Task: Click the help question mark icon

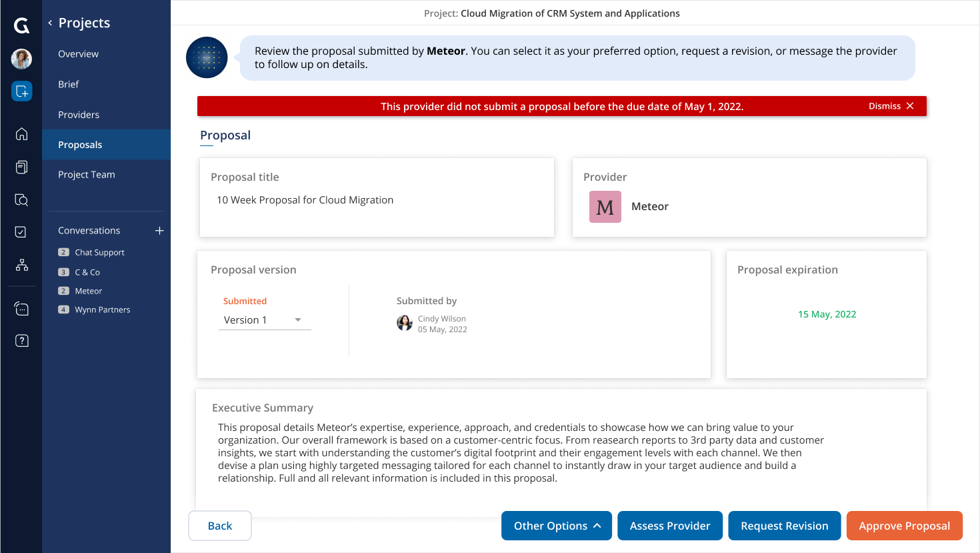Action: 21,341
